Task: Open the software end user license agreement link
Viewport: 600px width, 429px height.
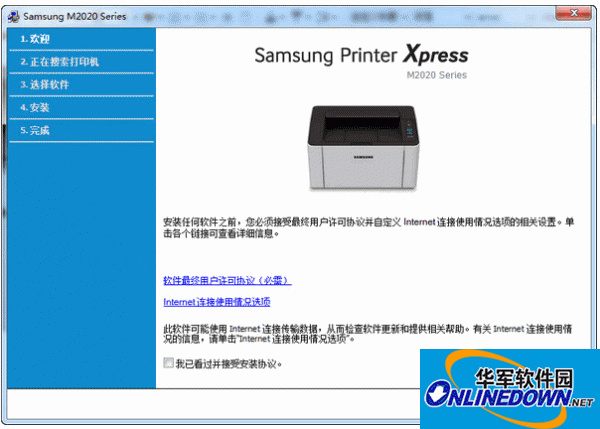Action: tap(227, 280)
